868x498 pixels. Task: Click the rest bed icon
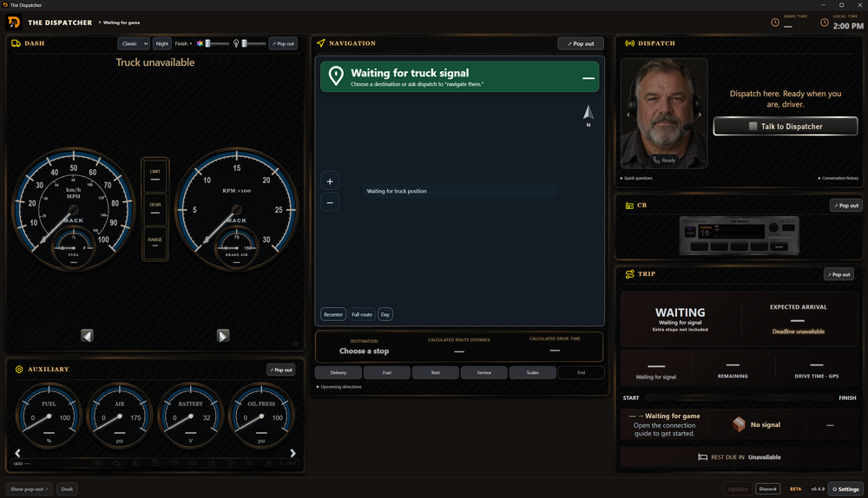point(702,457)
